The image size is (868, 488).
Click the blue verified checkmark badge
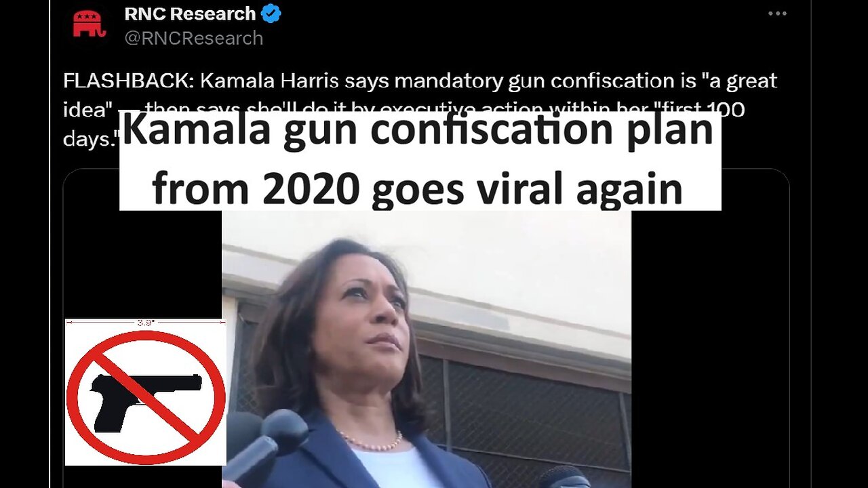[x=271, y=14]
